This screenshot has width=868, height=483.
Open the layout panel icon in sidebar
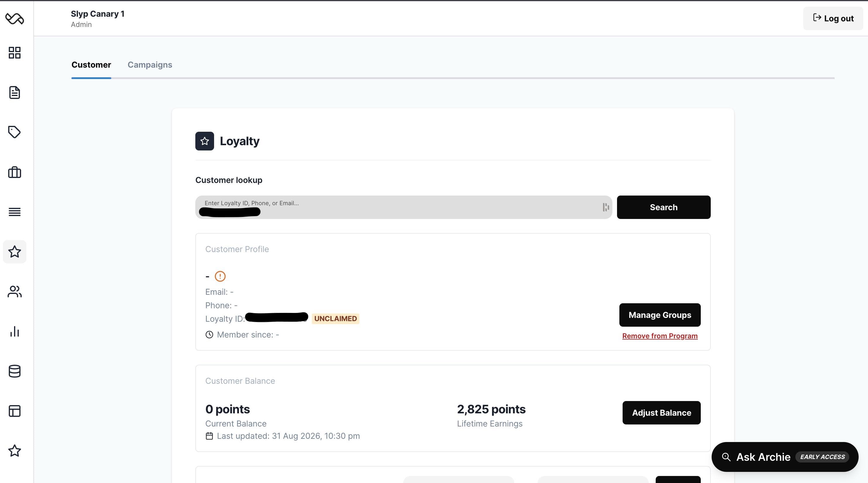point(14,411)
